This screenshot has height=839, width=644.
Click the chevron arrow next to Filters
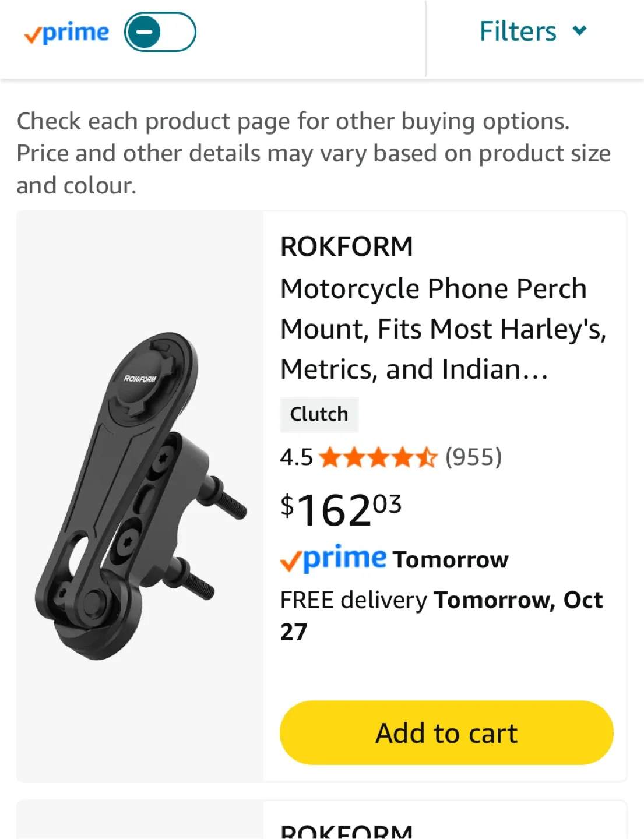(579, 30)
